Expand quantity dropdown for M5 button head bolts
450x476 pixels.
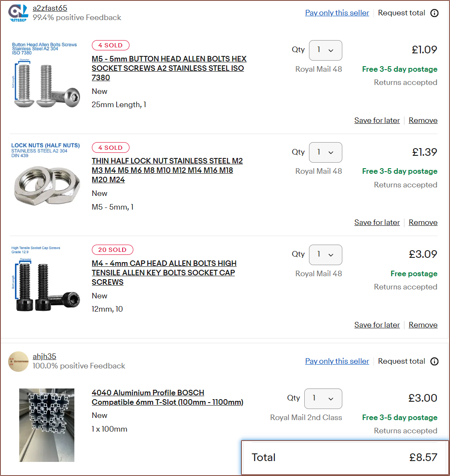325,50
